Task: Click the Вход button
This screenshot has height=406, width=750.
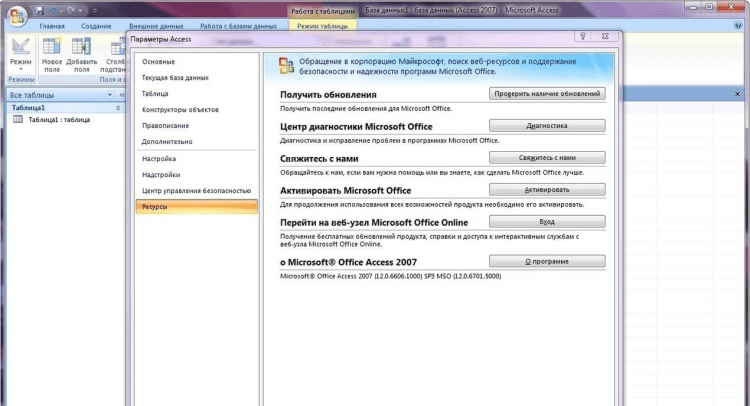Action: pos(547,222)
